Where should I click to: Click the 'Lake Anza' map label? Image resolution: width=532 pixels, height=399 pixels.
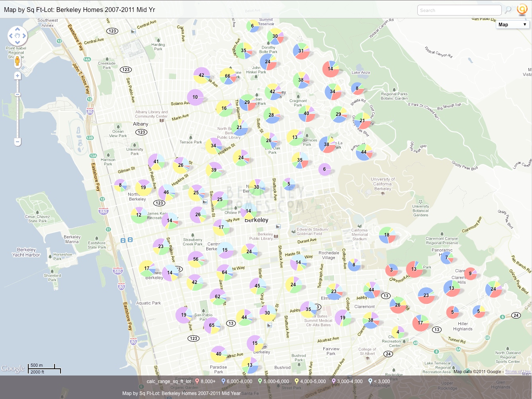point(361,72)
